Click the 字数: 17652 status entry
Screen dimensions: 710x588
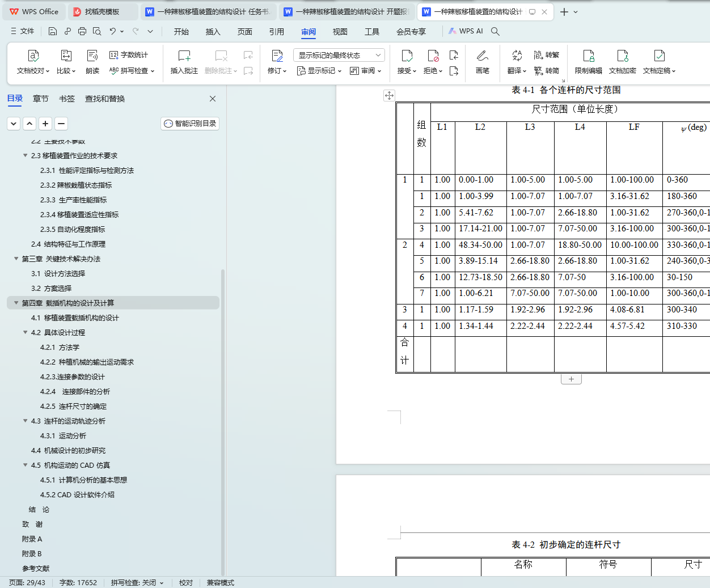pos(78,582)
